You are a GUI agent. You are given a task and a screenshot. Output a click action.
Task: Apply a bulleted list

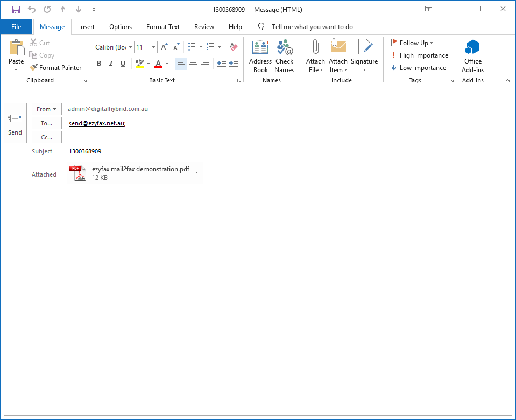[x=192, y=47]
